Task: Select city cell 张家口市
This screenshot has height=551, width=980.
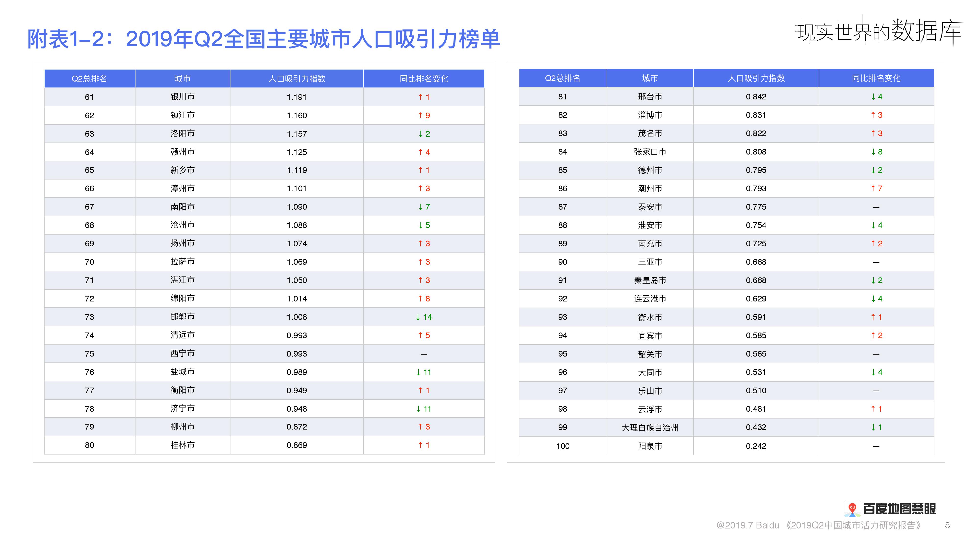Action: point(650,152)
